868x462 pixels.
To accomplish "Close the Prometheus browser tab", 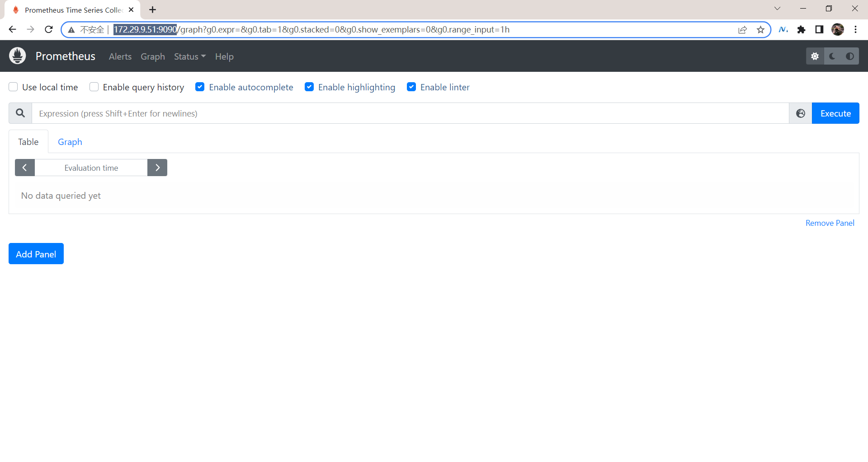I will point(131,9).
